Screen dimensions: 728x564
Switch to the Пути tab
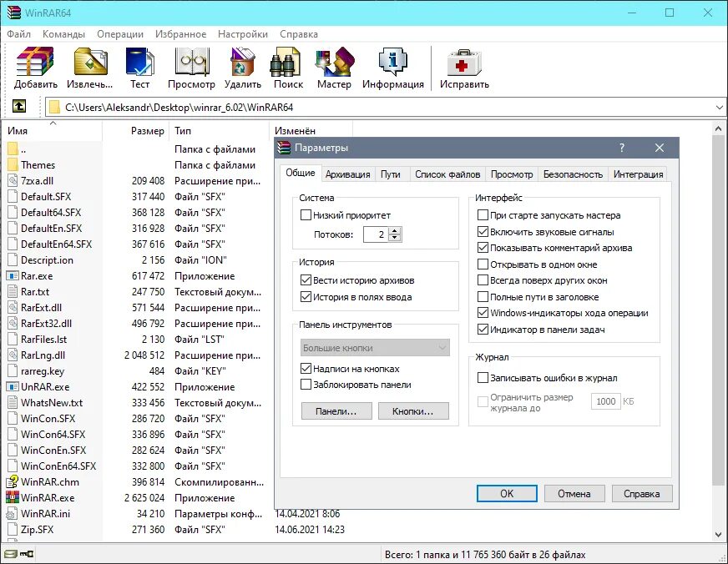pyautogui.click(x=391, y=174)
